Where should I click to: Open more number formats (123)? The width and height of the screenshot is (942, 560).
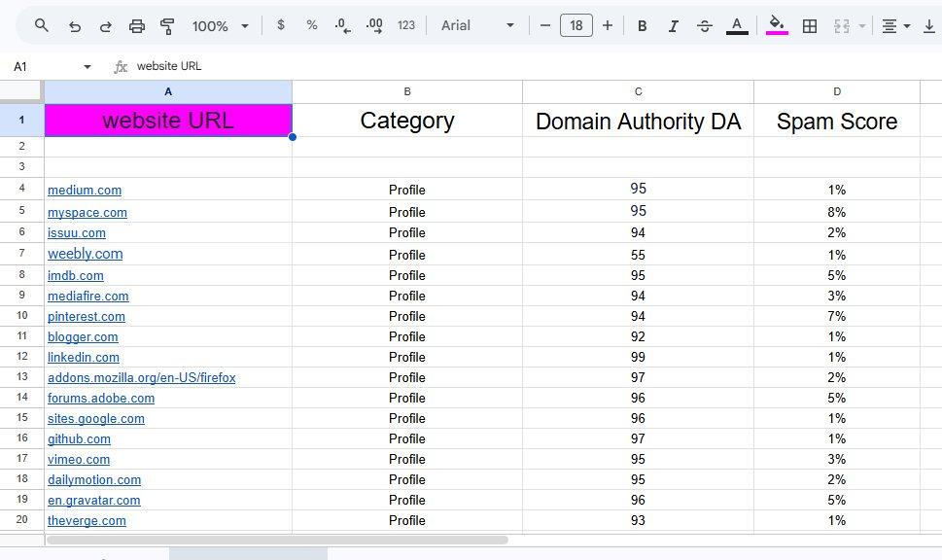406,25
